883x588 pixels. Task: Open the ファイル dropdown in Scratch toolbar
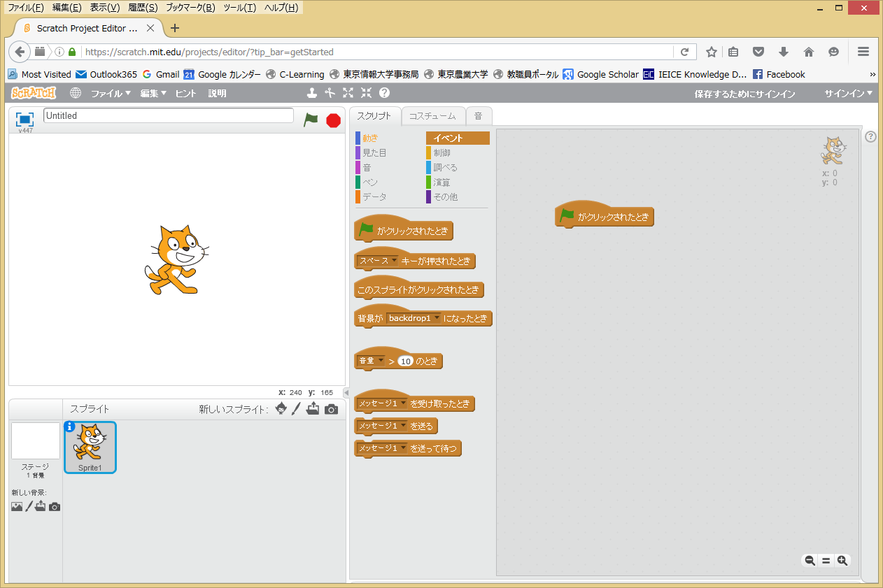pyautogui.click(x=111, y=93)
